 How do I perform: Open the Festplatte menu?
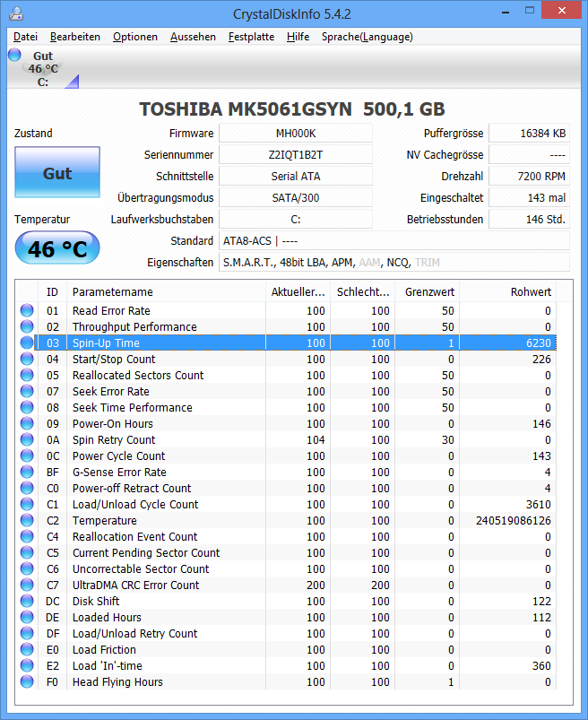[x=251, y=37]
